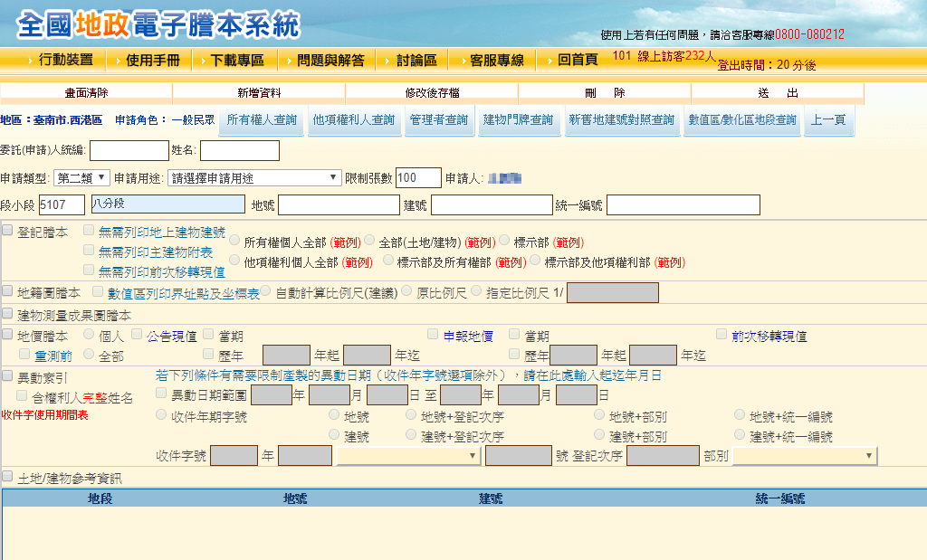The height and width of the screenshot is (560, 927).
Task: Check the 登記謄本 checkbox
Action: click(8, 228)
